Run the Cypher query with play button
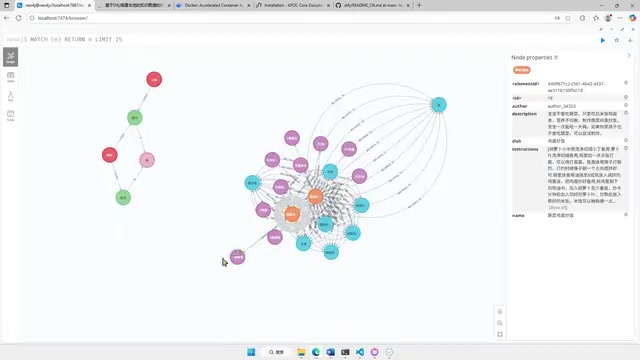Image resolution: width=640 pixels, height=360 pixels. (603, 40)
